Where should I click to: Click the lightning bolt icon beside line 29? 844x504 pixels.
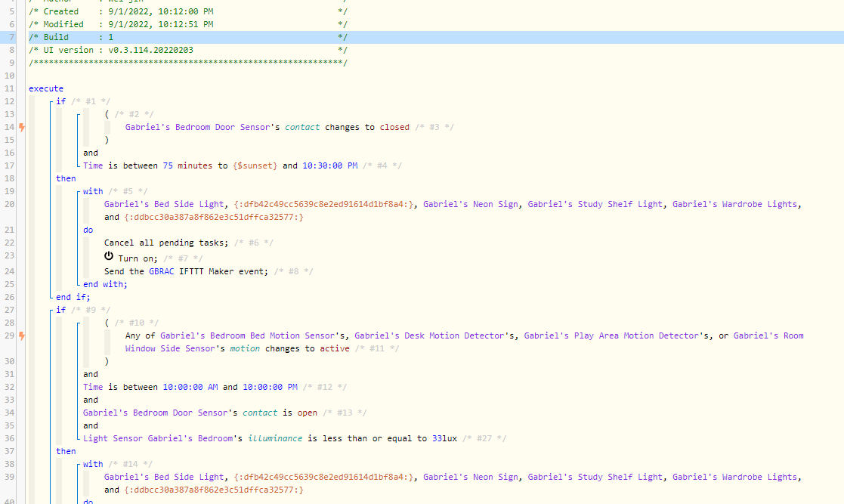(21, 336)
